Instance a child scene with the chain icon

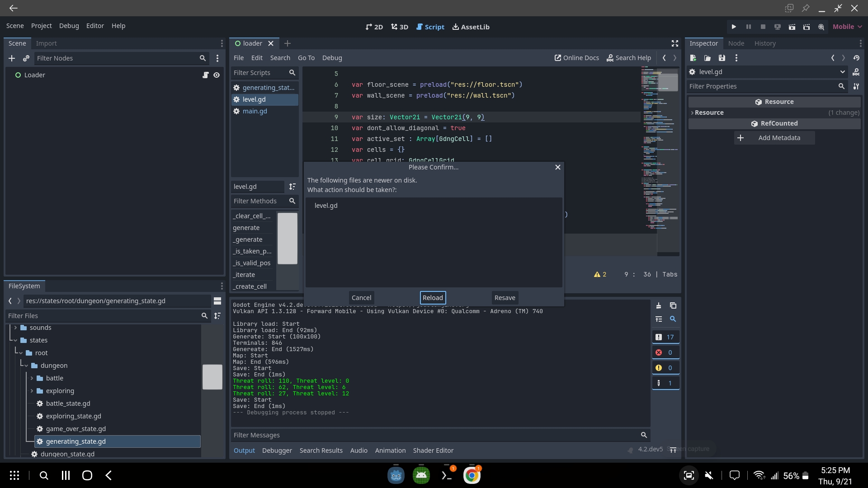click(26, 58)
